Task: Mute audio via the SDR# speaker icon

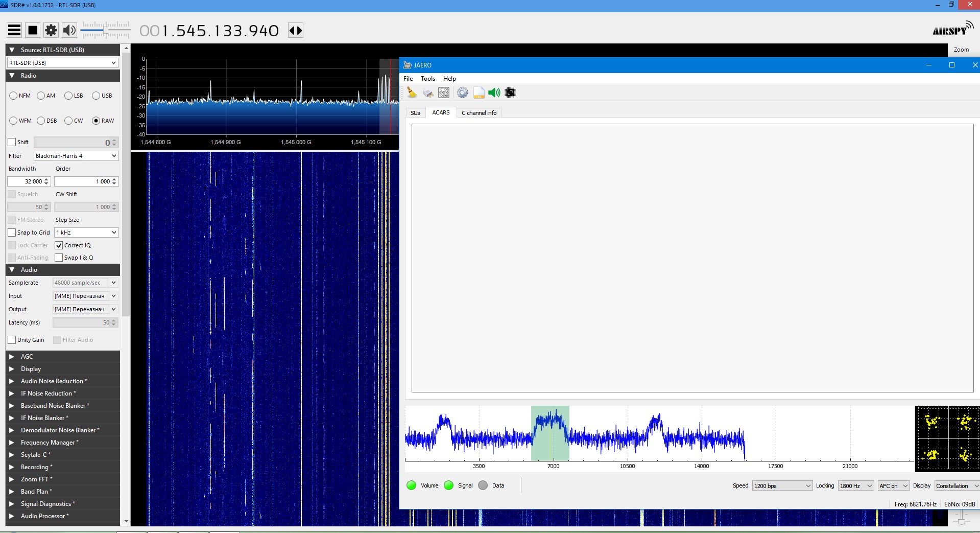Action: coord(69,30)
